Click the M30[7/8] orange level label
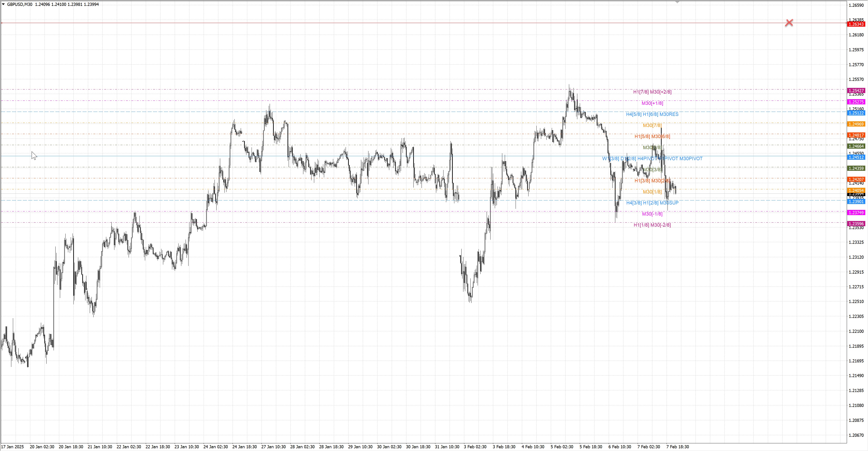This screenshot has width=868, height=451. pos(652,126)
